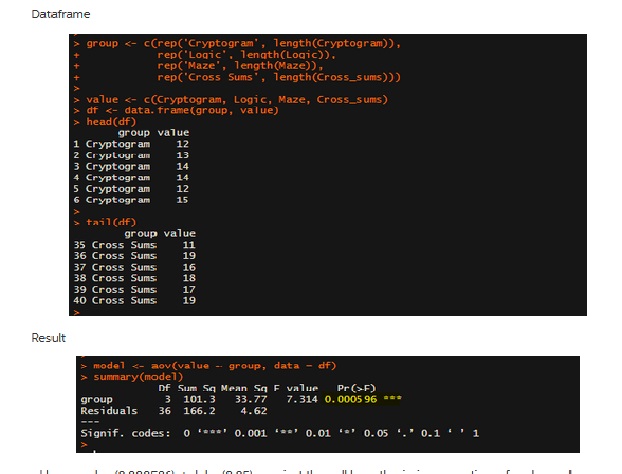Click the 'Signif. codes:' legend line

click(x=280, y=433)
